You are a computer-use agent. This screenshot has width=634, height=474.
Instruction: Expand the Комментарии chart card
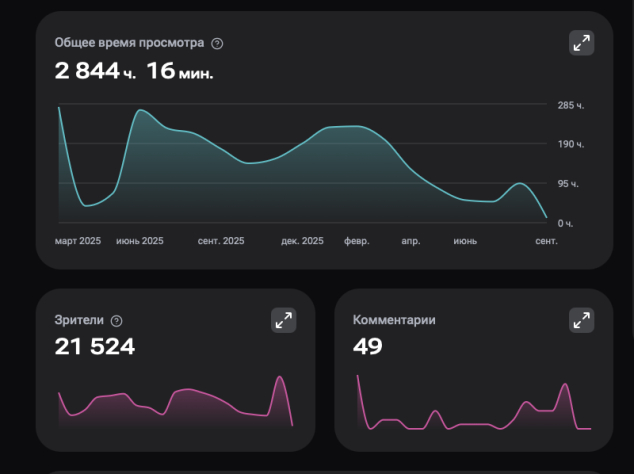click(581, 320)
